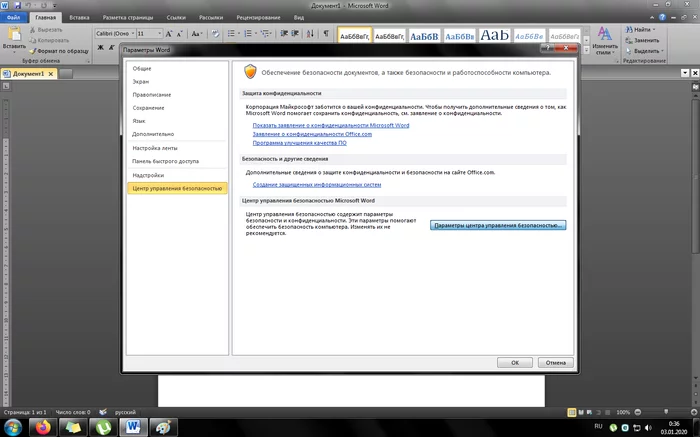Open Firefox from the Windows taskbar
Viewport: 700px width, 437px height.
click(x=43, y=428)
